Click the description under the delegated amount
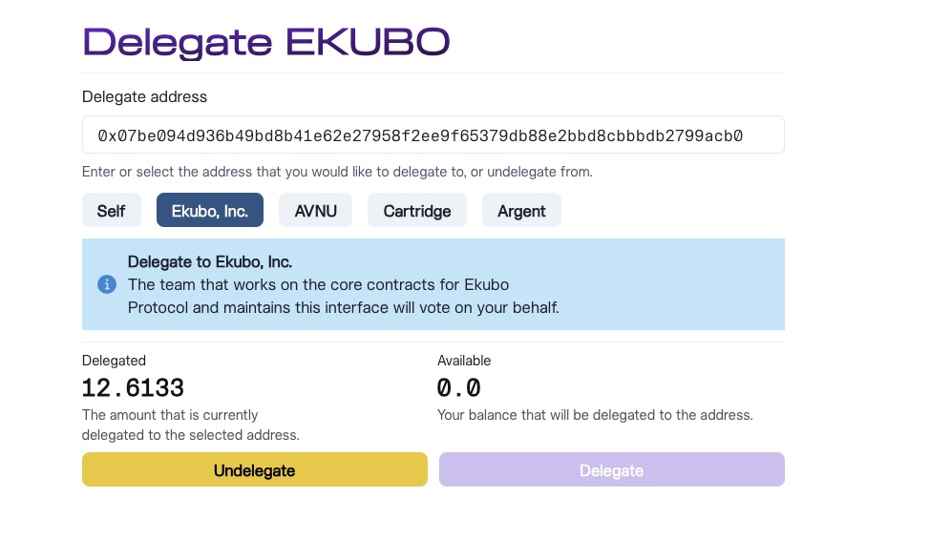Viewport: 929px width, 560px height. click(x=190, y=425)
